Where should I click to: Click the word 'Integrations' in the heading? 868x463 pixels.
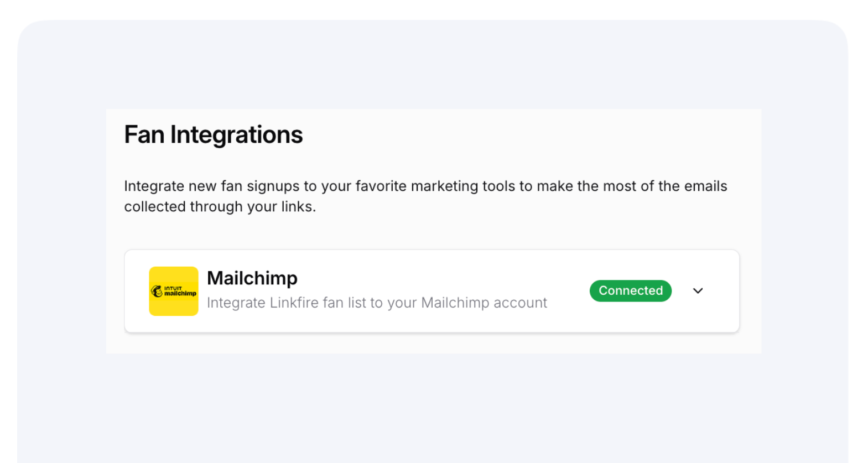(236, 134)
